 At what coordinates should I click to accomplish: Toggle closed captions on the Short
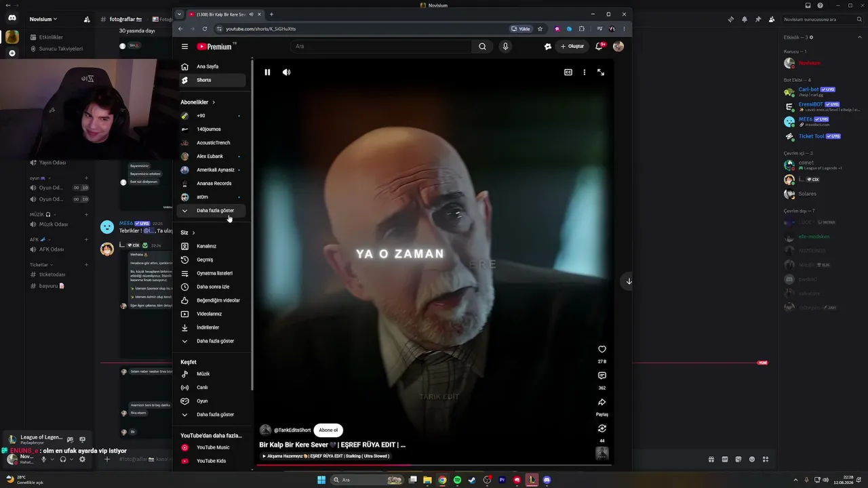568,73
